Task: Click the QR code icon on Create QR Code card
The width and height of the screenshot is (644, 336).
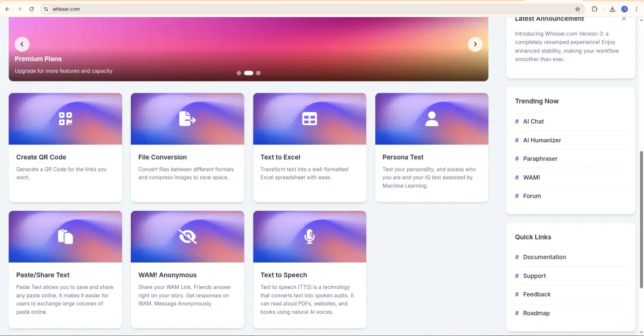Action: (65, 119)
